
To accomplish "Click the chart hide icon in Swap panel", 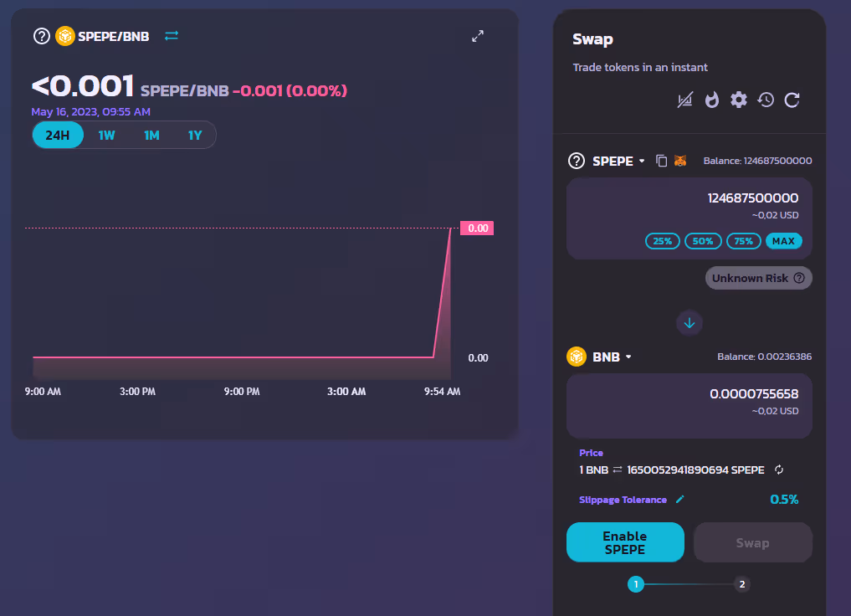I will 684,100.
